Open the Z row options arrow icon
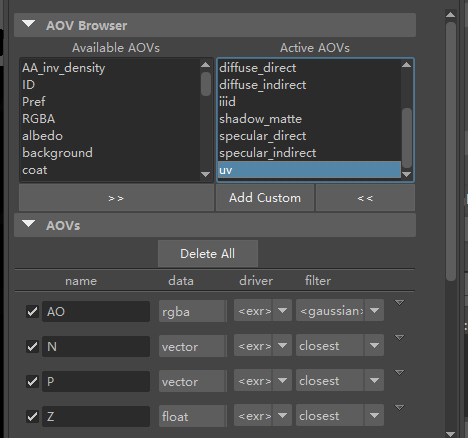The image size is (468, 438). 399,407
